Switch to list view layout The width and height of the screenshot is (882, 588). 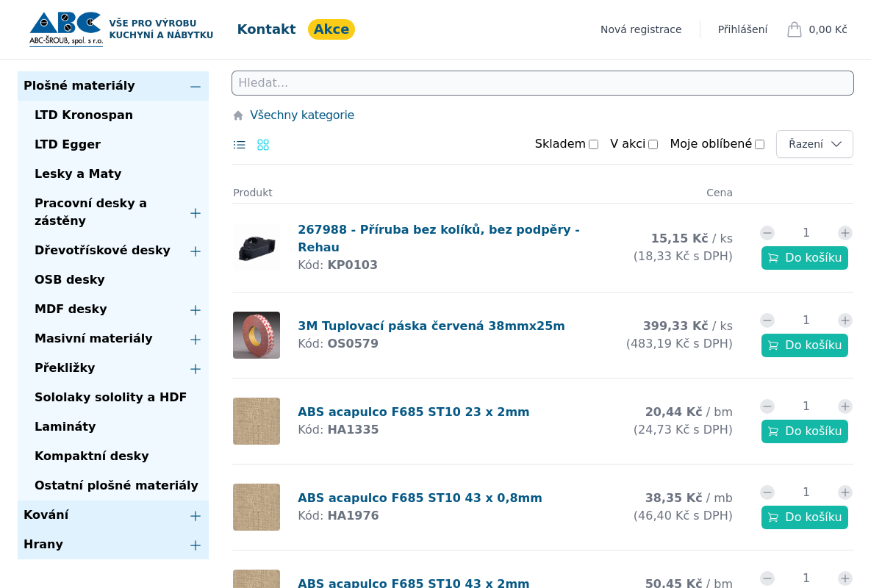click(240, 145)
